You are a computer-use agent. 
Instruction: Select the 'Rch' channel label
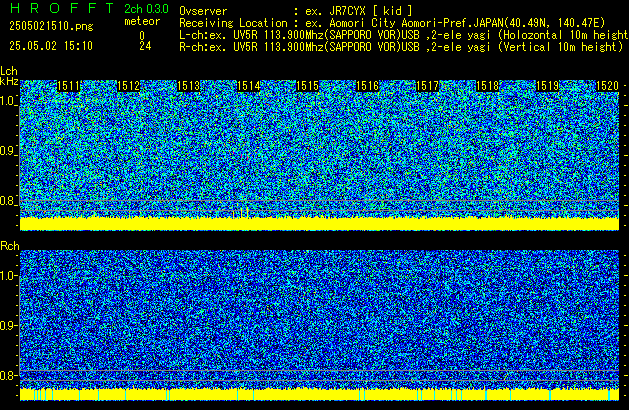tap(10, 246)
